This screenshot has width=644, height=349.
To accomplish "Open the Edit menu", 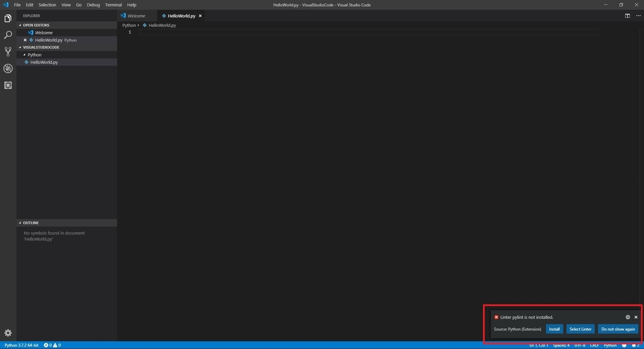I will click(x=30, y=5).
